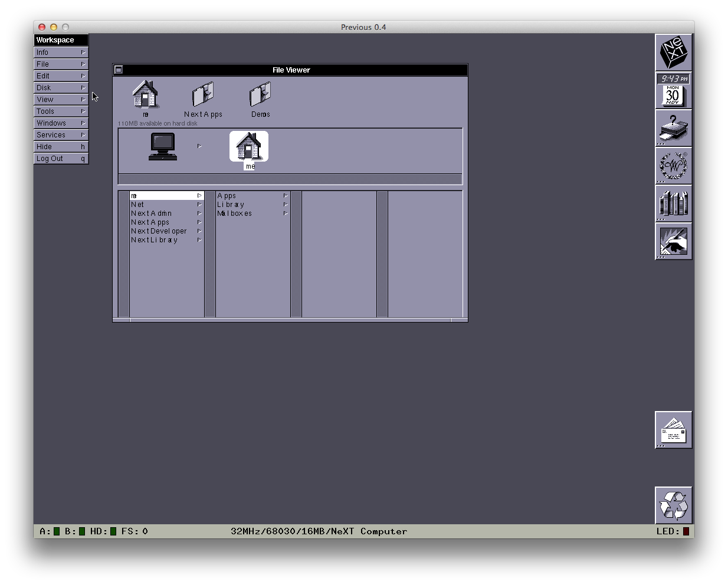The height and width of the screenshot is (585, 728).
Task: Click the horizontal scrollbar under the icon path
Action: pyautogui.click(x=290, y=179)
